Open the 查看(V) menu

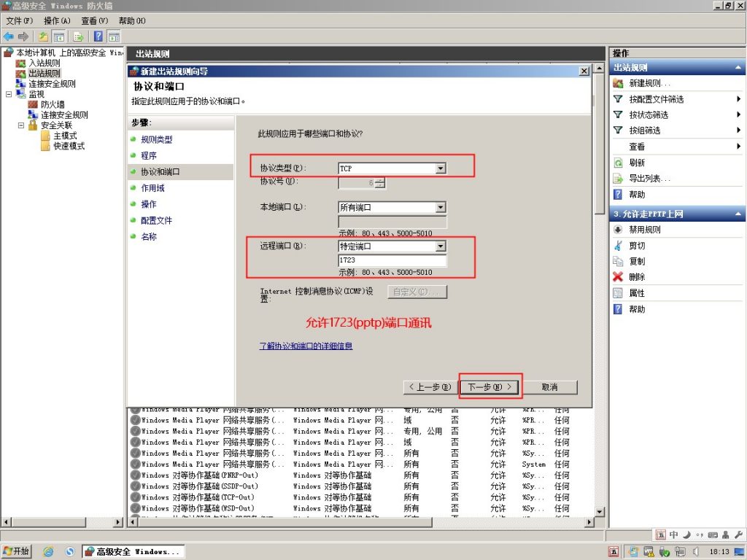point(94,20)
